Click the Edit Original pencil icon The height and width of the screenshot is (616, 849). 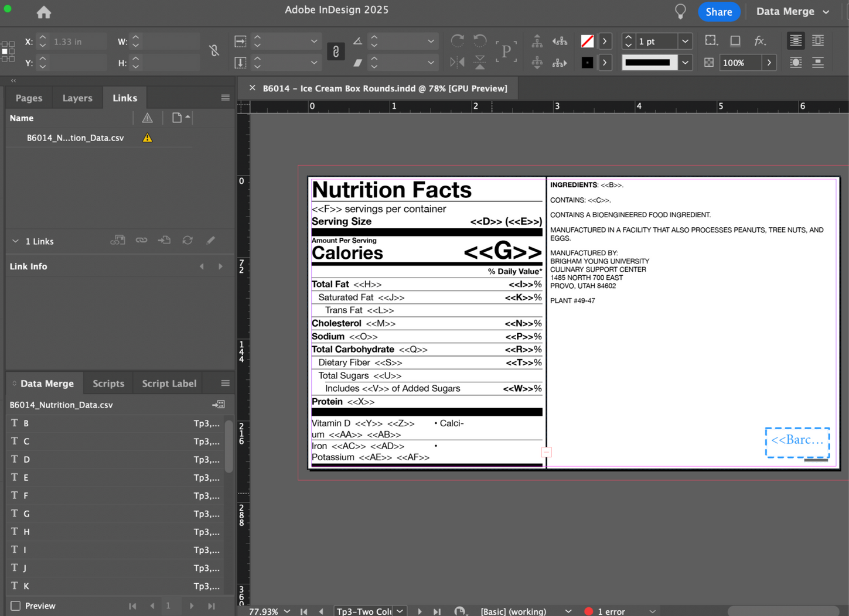(211, 241)
